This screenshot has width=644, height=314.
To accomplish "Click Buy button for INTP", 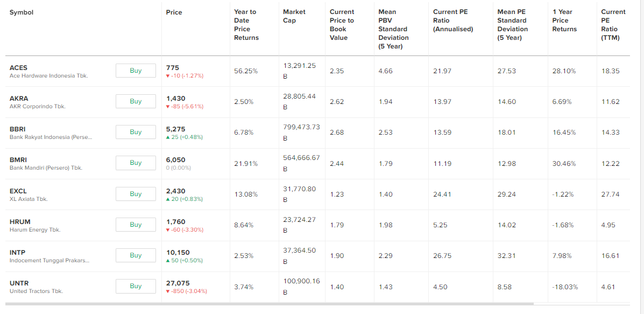I will [x=136, y=255].
